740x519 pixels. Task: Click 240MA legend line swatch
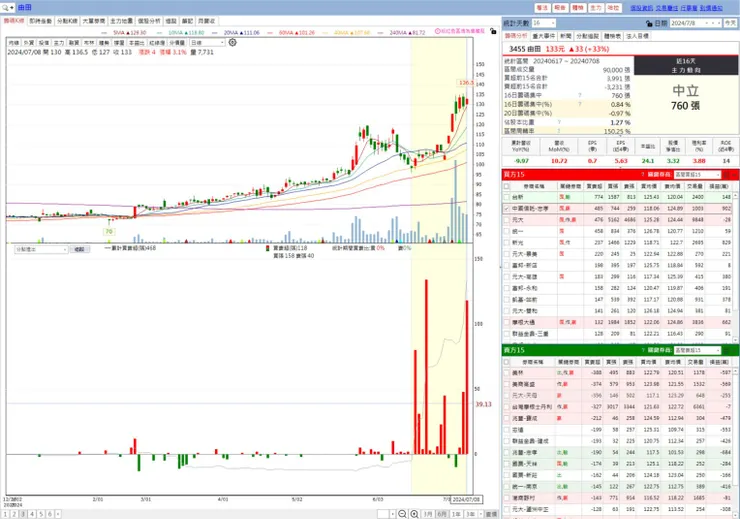(x=381, y=33)
